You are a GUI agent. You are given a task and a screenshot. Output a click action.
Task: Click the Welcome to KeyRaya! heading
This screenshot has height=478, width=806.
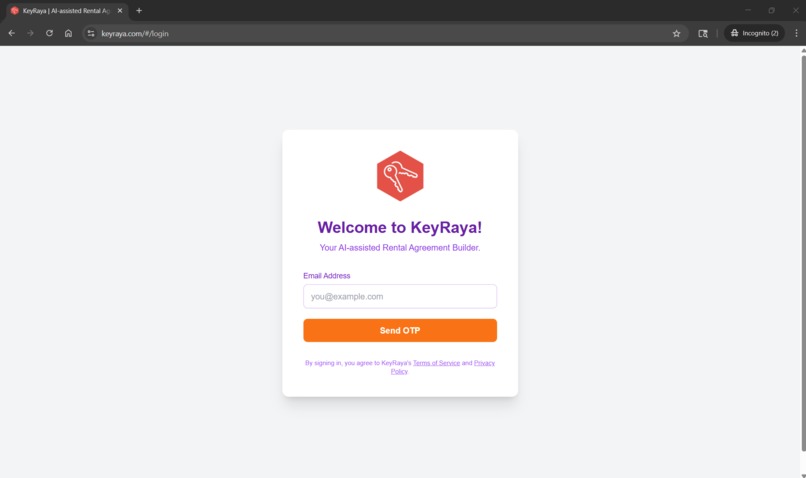coord(400,227)
